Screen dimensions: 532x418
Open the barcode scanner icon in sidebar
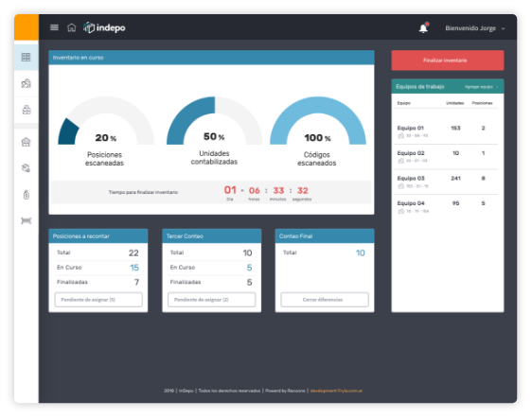(27, 221)
